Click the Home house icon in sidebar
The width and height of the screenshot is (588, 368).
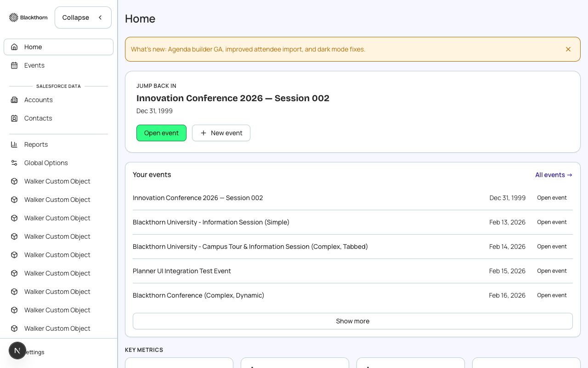pyautogui.click(x=14, y=47)
